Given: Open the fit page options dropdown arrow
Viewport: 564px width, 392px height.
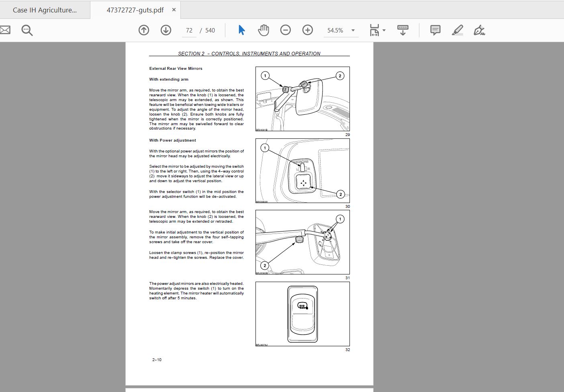Looking at the screenshot, I should point(384,30).
